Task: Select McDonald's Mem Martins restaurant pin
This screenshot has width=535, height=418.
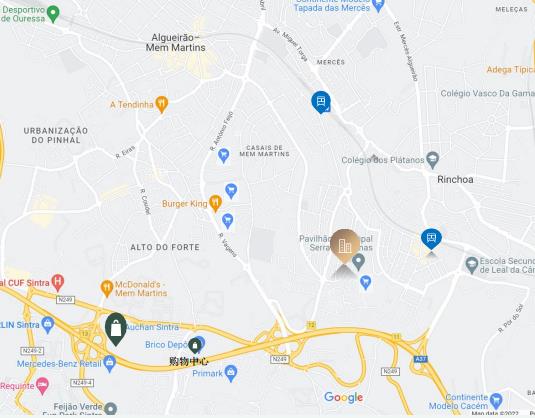Action: (107, 289)
